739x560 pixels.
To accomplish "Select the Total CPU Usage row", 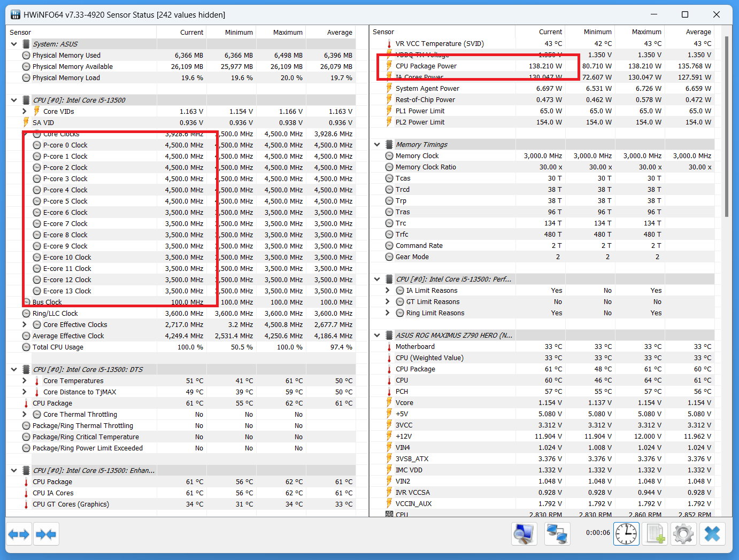I will coord(58,347).
